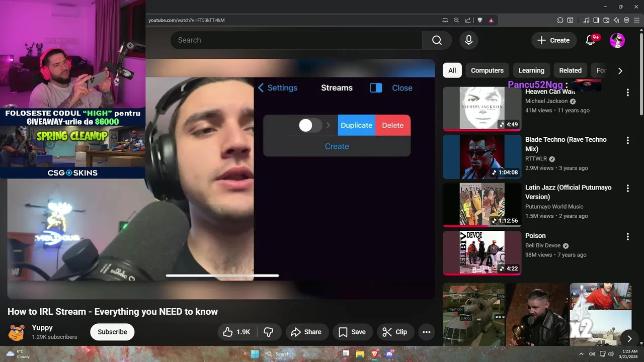Viewport: 644px width, 362px height.
Task: Toggle the stream switch in Streams panel
Action: click(x=310, y=125)
